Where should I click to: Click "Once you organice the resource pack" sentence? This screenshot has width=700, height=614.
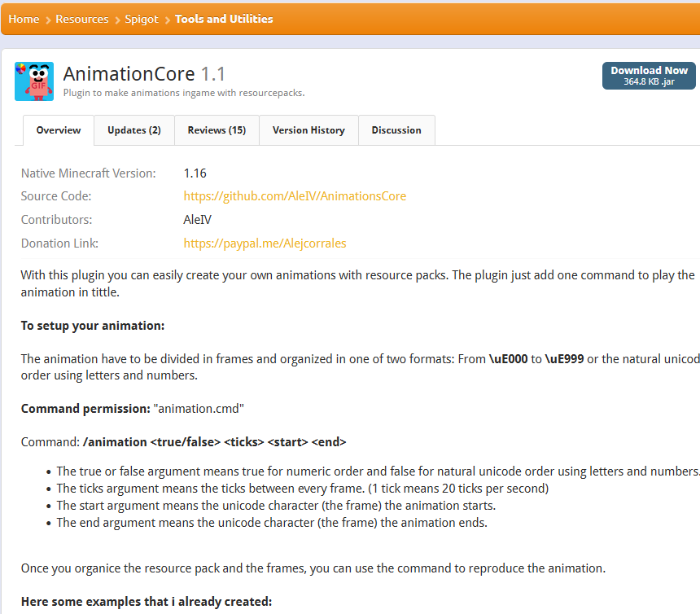[313, 568]
